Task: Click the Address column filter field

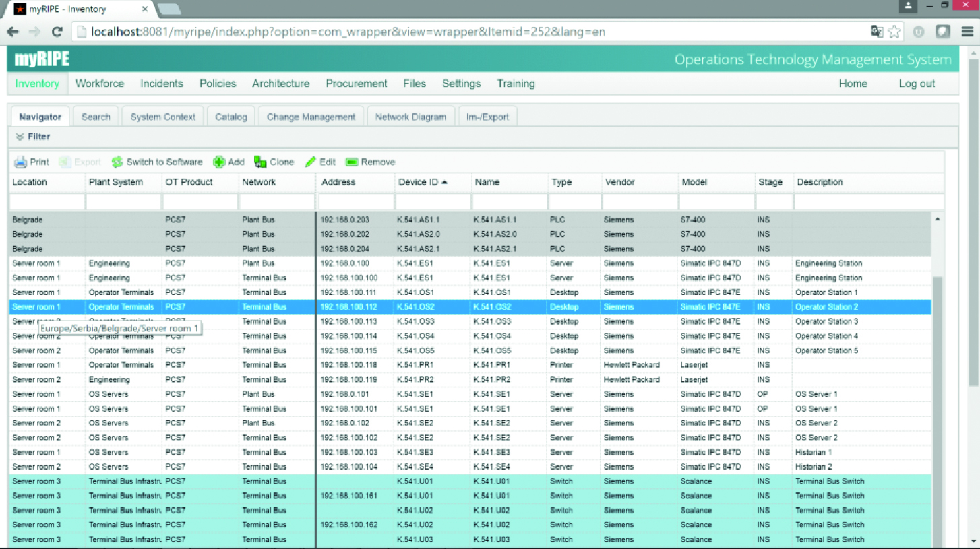Action: (x=355, y=201)
